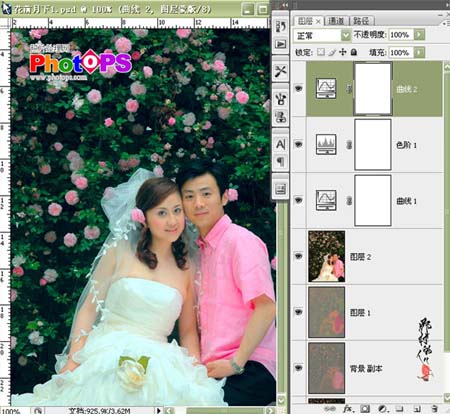Hide the 图层 2 layer
Viewport: 450px width, 414px height.
(x=298, y=256)
